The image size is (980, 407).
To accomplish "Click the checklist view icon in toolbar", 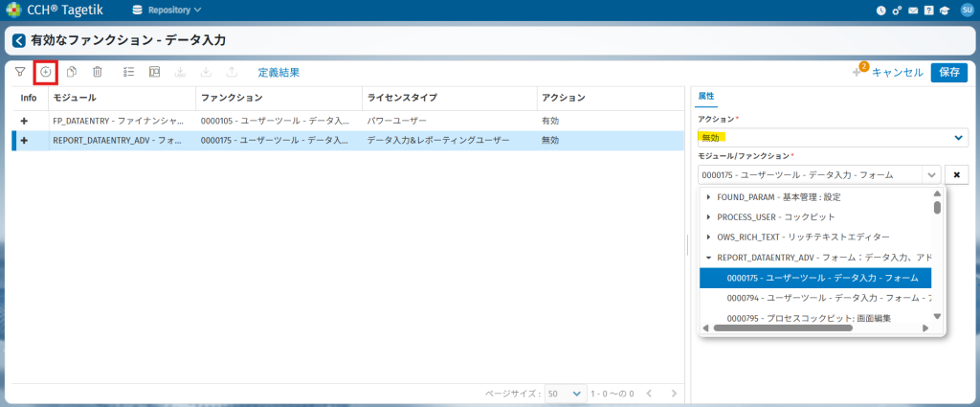I will (129, 72).
